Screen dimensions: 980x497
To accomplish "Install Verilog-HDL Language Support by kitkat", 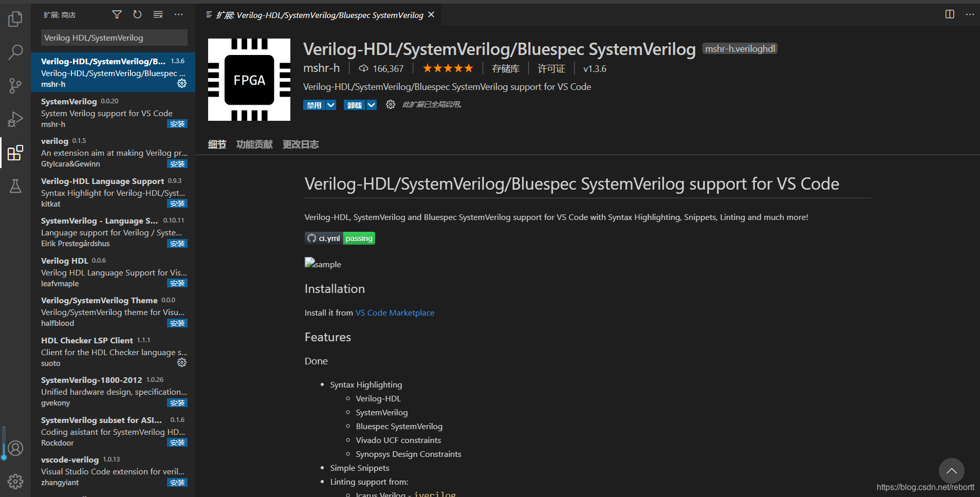I will pyautogui.click(x=177, y=204).
